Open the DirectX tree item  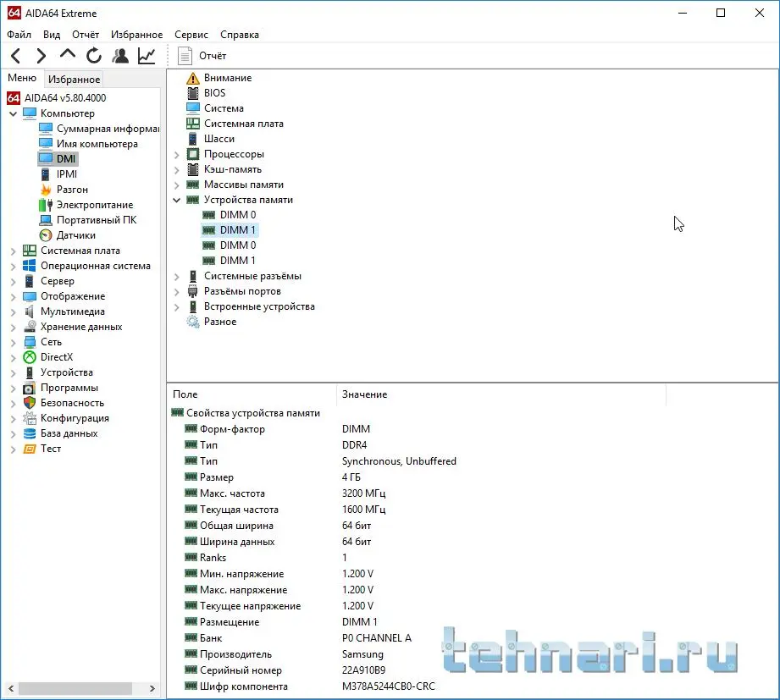tap(57, 357)
